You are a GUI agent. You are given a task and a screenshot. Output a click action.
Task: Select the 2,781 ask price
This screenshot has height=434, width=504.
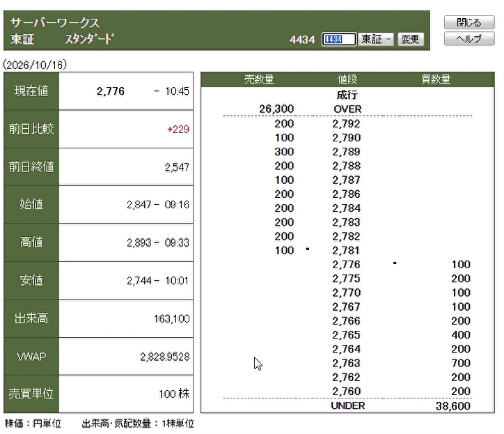point(346,251)
